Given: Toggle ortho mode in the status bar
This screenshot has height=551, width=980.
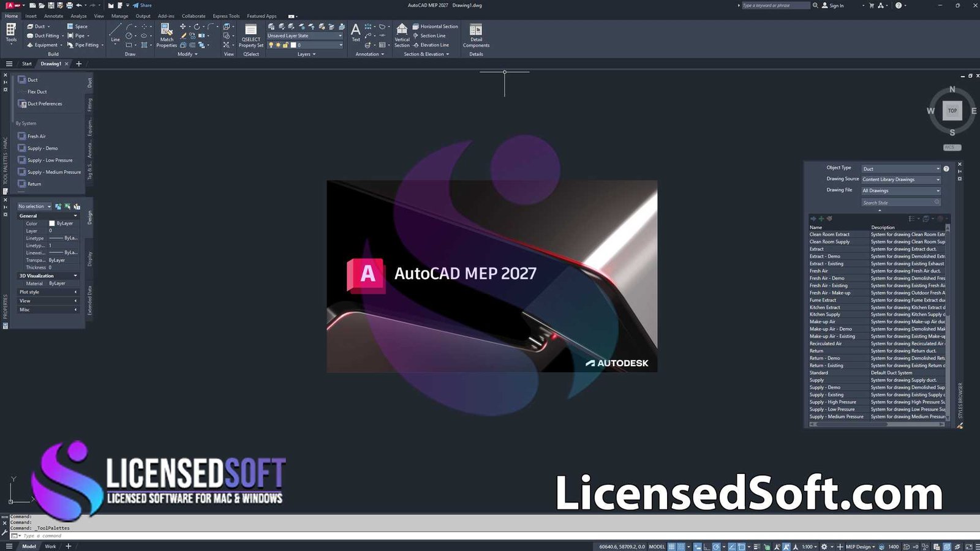Looking at the screenshot, I should pos(707,547).
